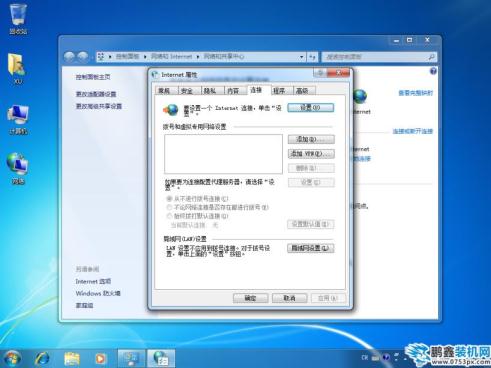Switch to the Security tab
Screen dimensions: 491x368
[x=187, y=91]
